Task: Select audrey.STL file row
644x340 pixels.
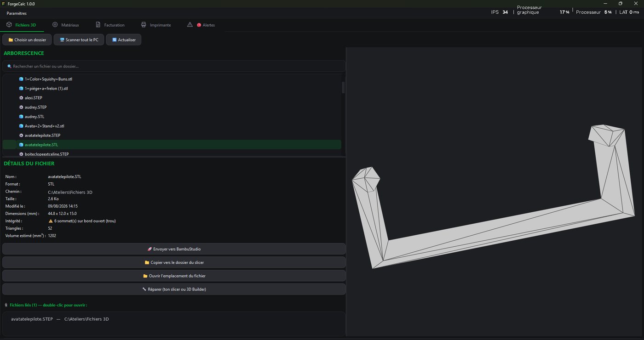Action: tap(172, 117)
